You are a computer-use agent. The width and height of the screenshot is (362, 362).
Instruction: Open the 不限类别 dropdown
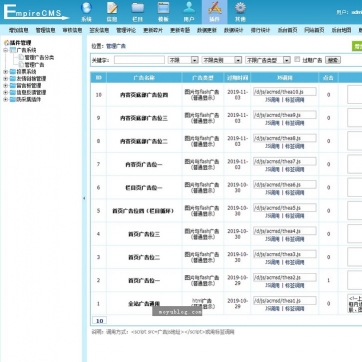(221, 60)
